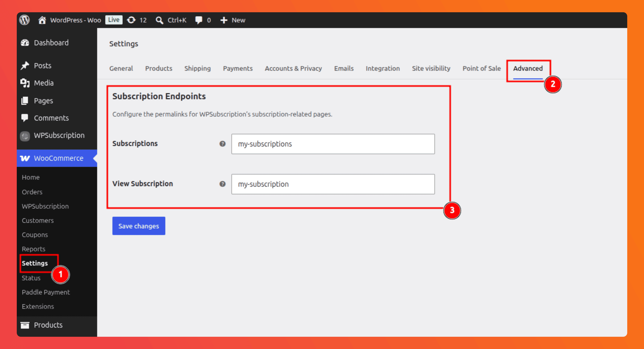Click the Posts pin icon
Viewport: 644px width, 349px height.
(x=25, y=66)
